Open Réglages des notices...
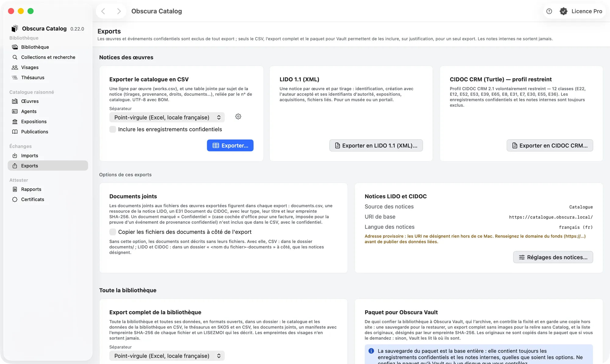The image size is (610, 364). (553, 257)
